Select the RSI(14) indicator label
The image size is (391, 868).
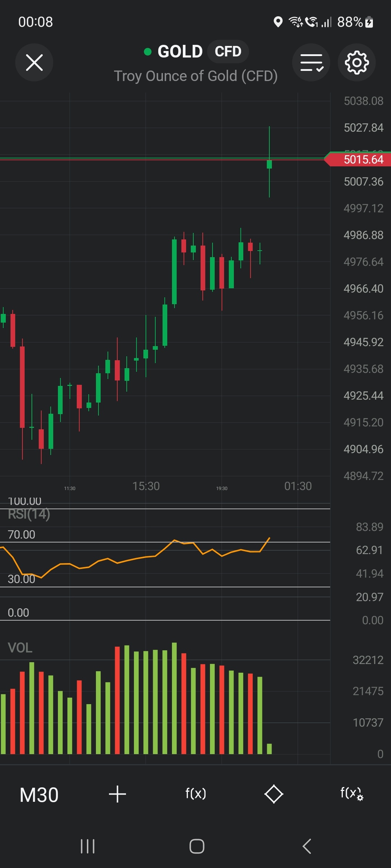[29, 514]
